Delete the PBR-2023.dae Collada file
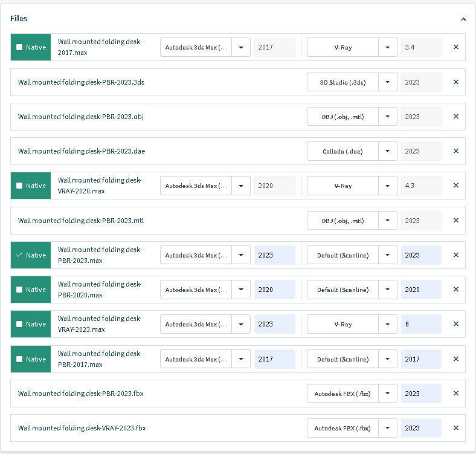 click(455, 151)
